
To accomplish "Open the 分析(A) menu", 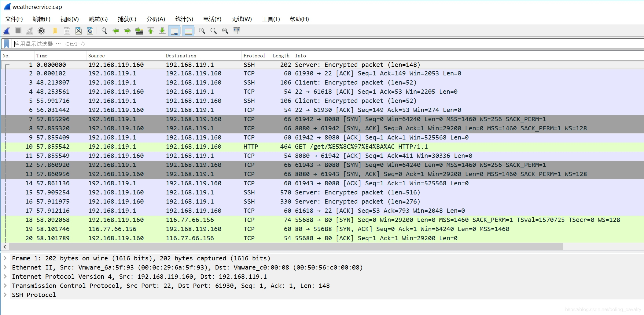I will point(156,19).
